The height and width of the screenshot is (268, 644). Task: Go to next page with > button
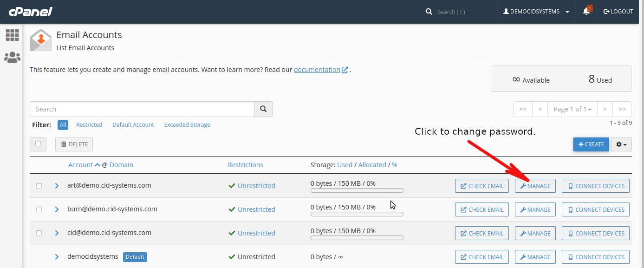(x=605, y=109)
